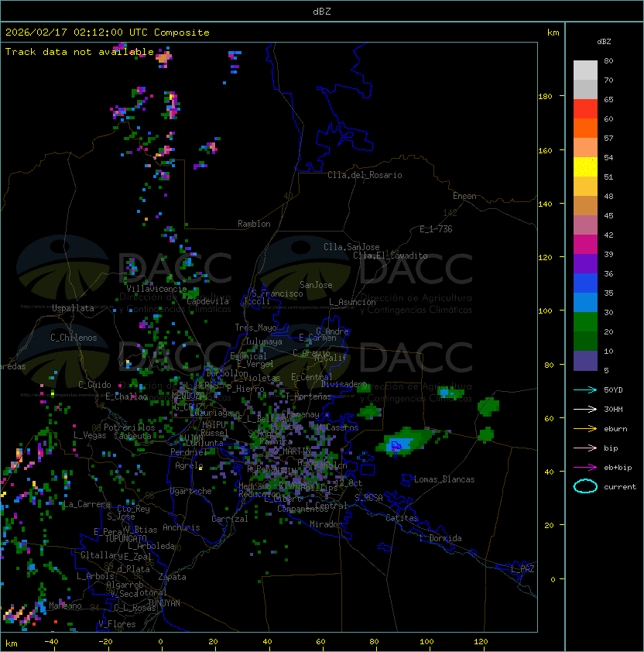This screenshot has height=652, width=644.
Task: Click the 'E_Challao' map label
Action: (x=126, y=396)
